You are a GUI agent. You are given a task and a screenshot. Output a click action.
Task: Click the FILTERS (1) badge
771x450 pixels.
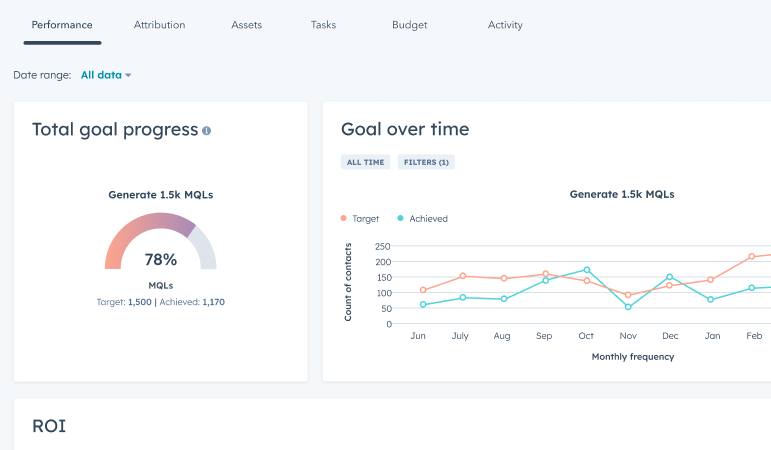[426, 162]
